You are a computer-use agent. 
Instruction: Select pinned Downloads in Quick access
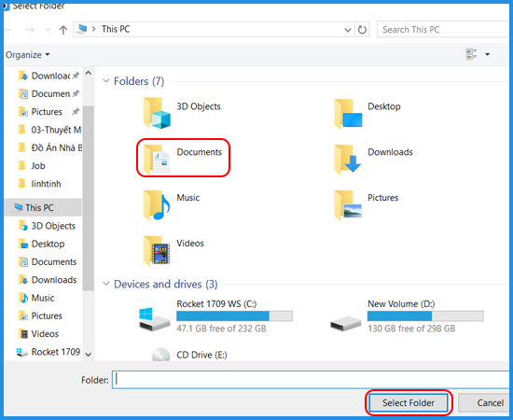(x=49, y=76)
